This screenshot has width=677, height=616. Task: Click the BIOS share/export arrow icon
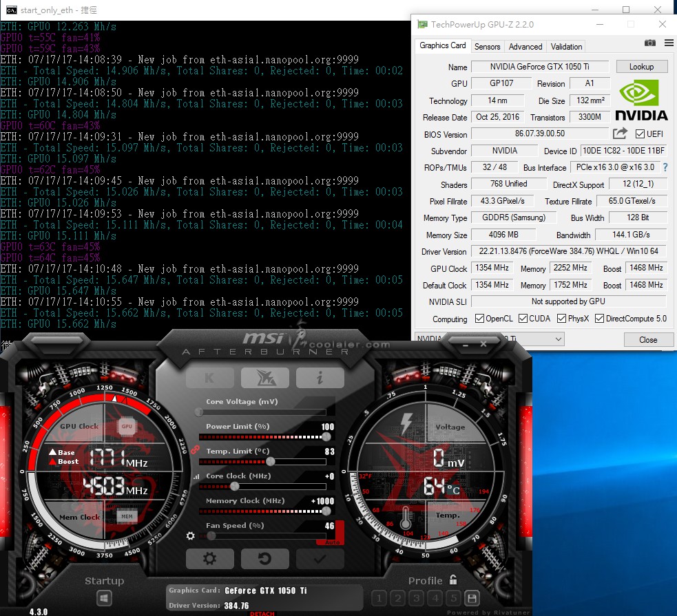620,134
